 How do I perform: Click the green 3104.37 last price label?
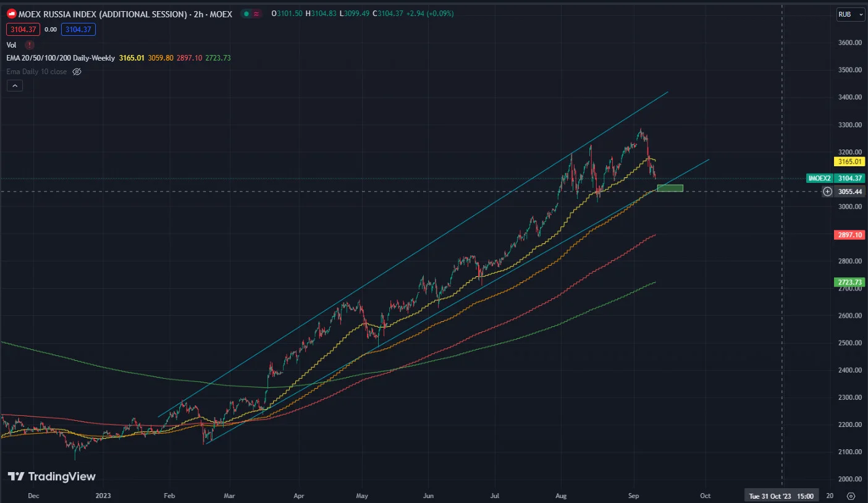coord(849,178)
